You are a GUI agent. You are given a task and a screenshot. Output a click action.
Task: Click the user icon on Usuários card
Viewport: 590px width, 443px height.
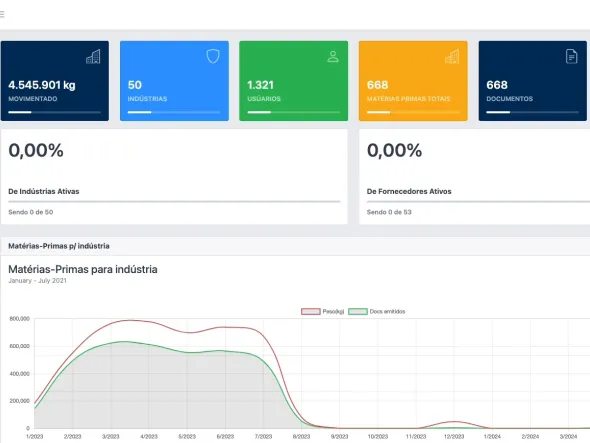(x=333, y=56)
